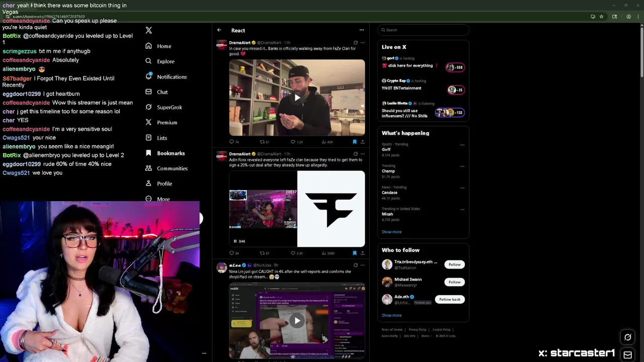Open the React bookmarks folder options menu
The width and height of the screenshot is (644, 362).
tap(361, 30)
